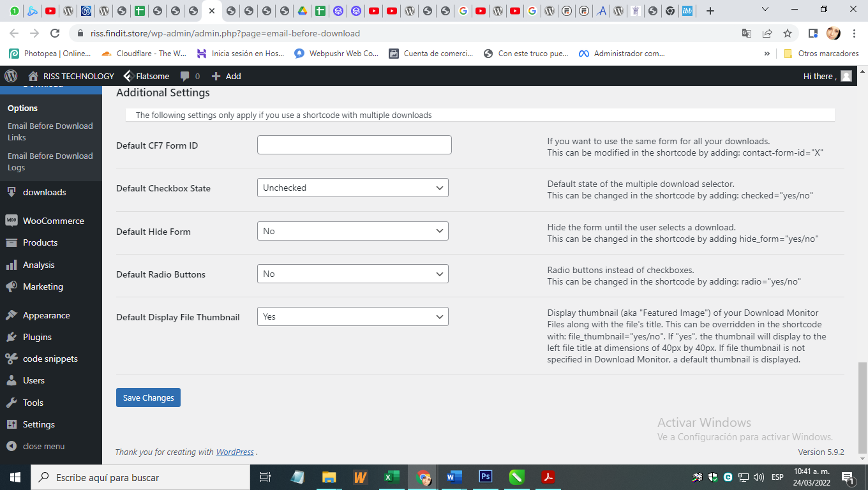Open Default Hide Form dropdown
The width and height of the screenshot is (868, 490).
(x=353, y=231)
